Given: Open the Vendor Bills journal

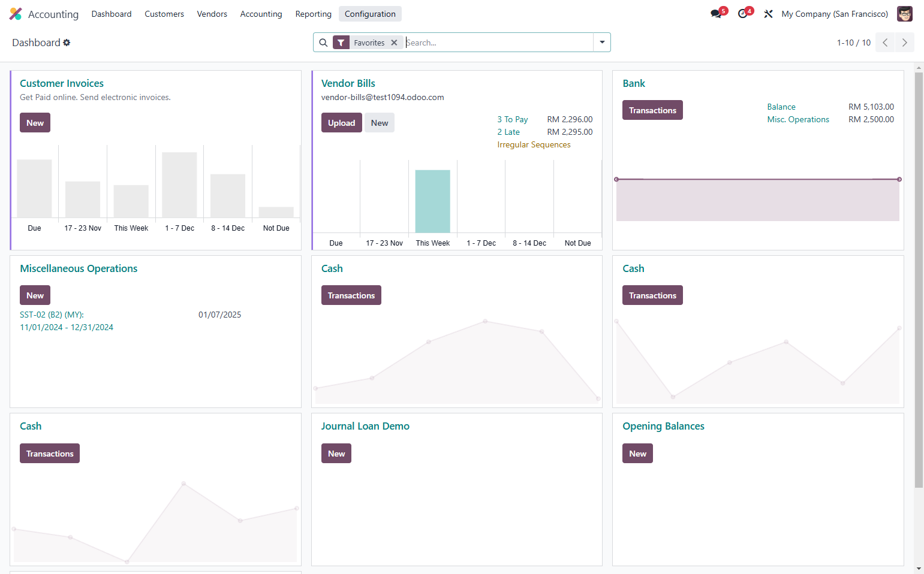Looking at the screenshot, I should point(348,83).
